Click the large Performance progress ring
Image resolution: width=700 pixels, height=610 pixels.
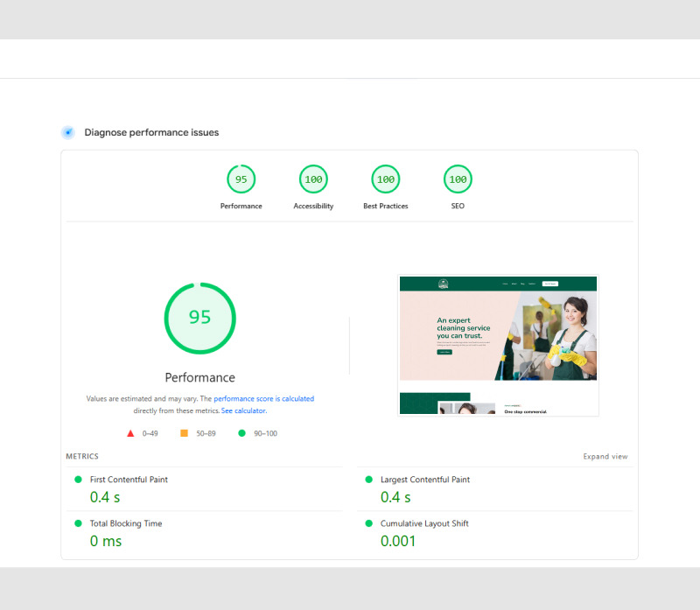[199, 318]
